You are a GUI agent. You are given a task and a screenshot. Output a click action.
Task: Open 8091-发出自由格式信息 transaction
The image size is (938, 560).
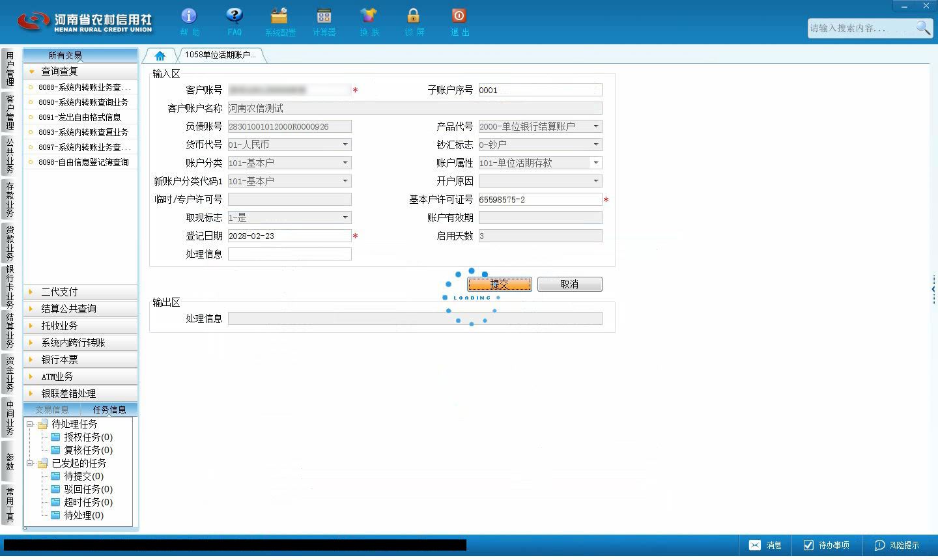click(x=81, y=117)
